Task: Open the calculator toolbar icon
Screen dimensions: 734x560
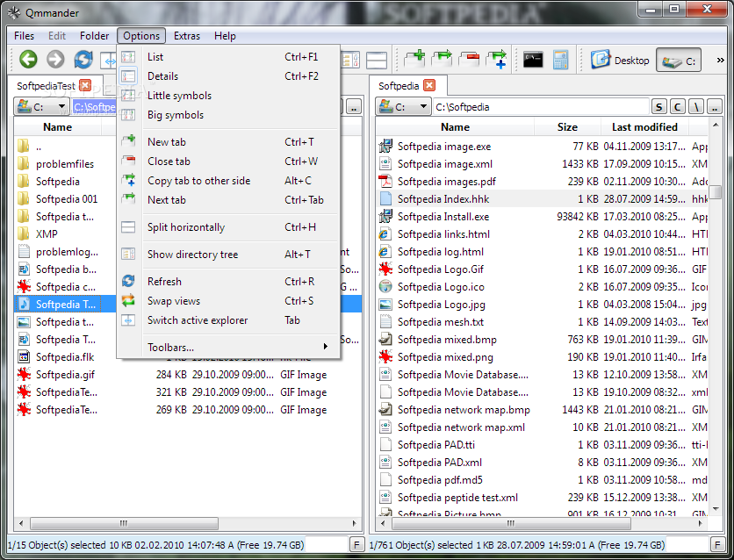Action: pyautogui.click(x=560, y=60)
